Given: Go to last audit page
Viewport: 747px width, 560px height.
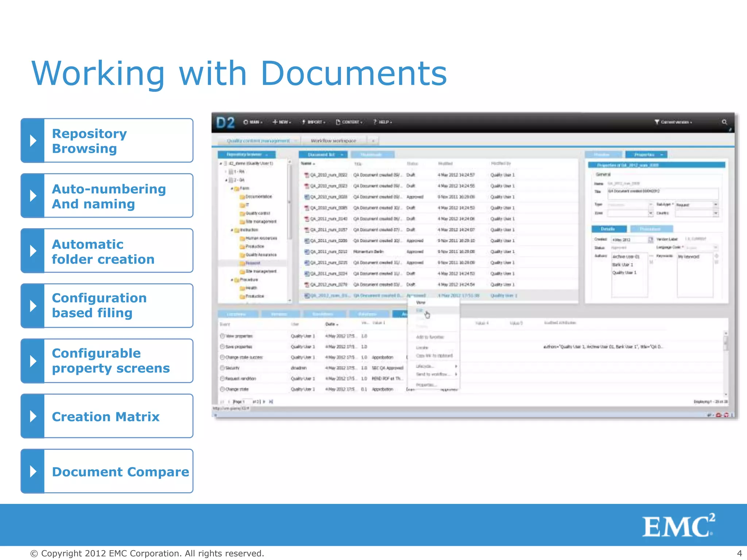Looking at the screenshot, I should 271,402.
